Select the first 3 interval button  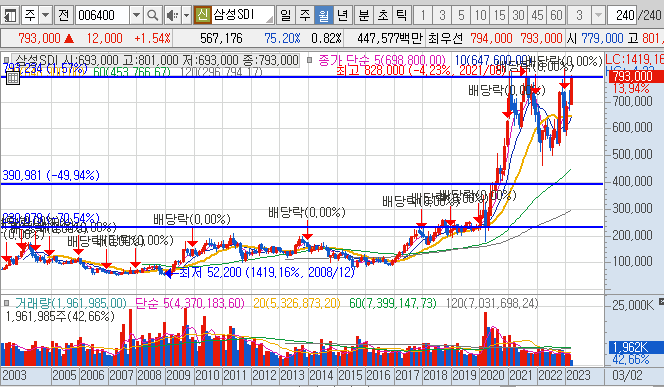(442, 16)
